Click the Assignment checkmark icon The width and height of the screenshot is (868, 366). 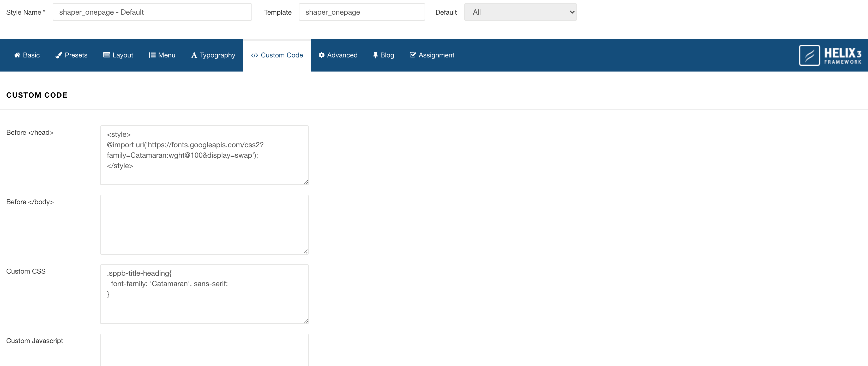tap(412, 55)
